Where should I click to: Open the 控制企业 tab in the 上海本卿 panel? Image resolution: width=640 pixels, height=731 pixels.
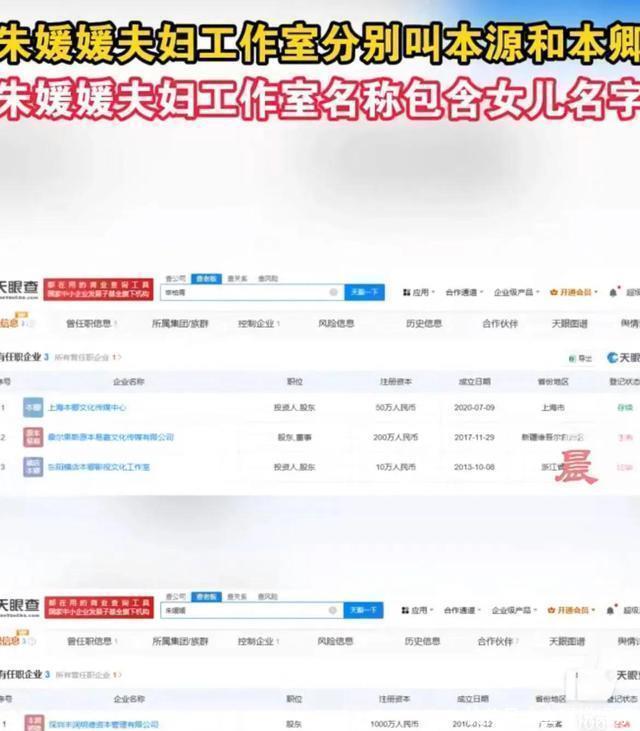pos(259,323)
